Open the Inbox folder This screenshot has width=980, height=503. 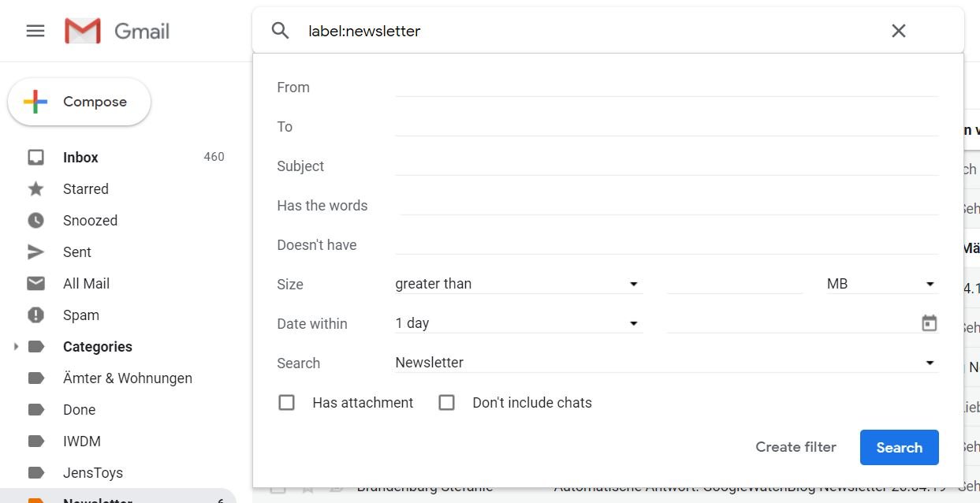(x=80, y=158)
